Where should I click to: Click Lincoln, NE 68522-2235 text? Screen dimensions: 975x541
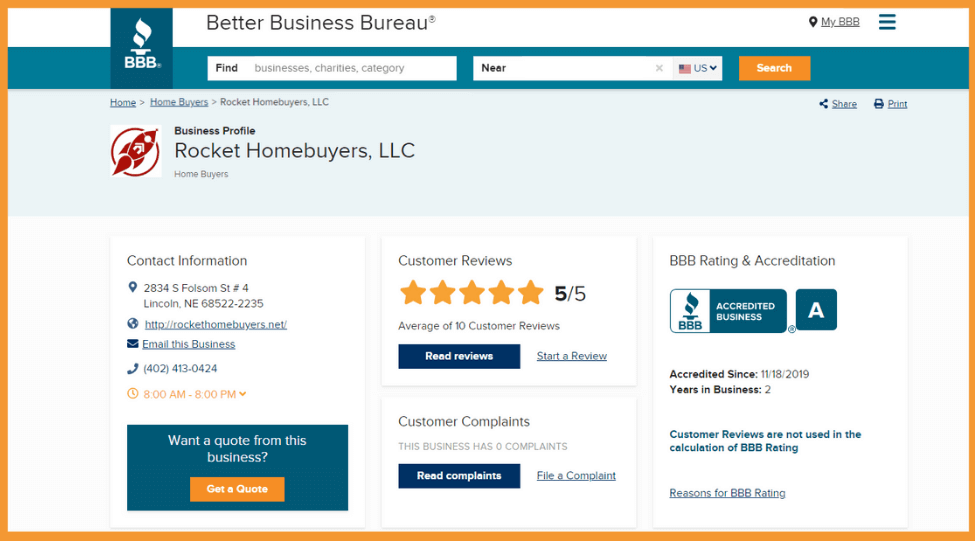[x=203, y=303]
